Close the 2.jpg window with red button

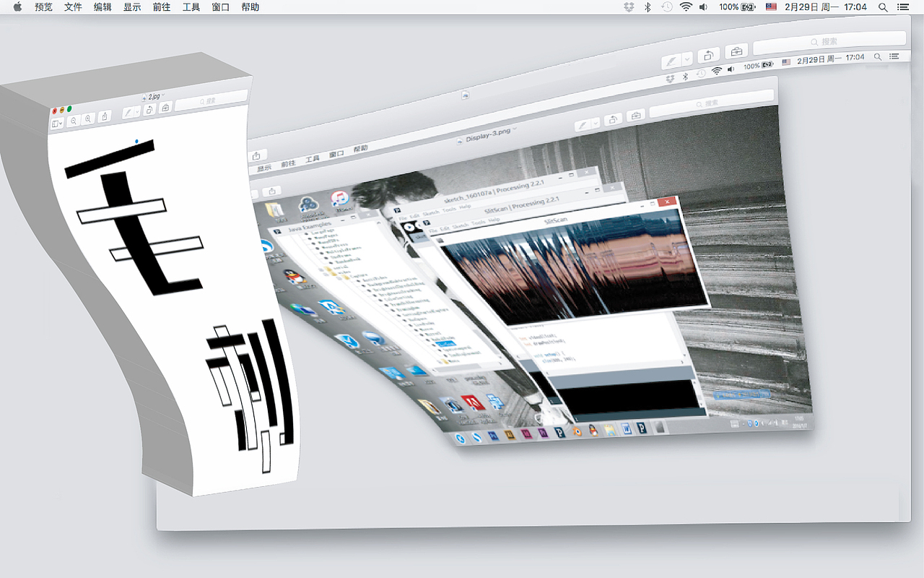54,111
